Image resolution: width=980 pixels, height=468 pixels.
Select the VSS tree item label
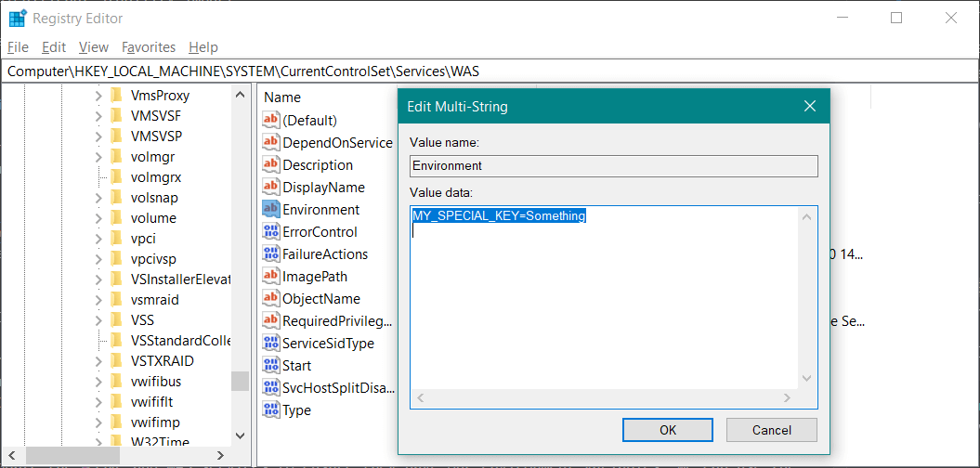(x=142, y=320)
